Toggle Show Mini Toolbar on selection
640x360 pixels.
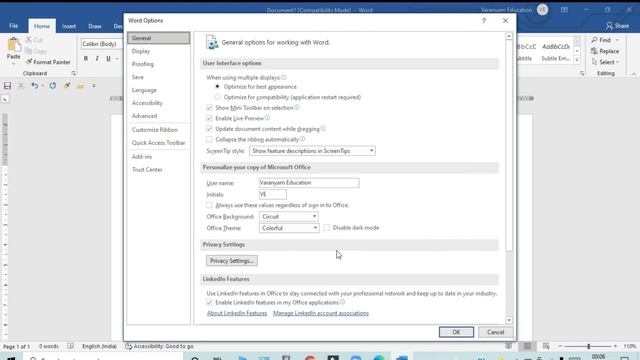[209, 108]
